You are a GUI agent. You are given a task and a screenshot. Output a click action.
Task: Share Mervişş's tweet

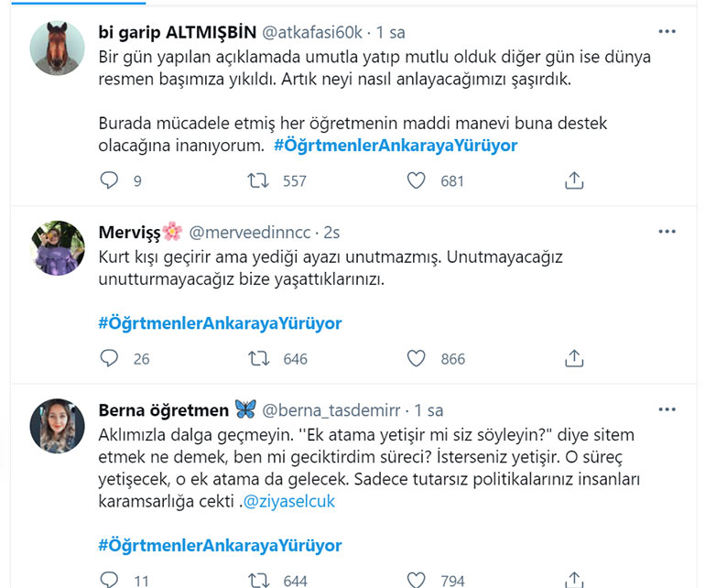574,359
